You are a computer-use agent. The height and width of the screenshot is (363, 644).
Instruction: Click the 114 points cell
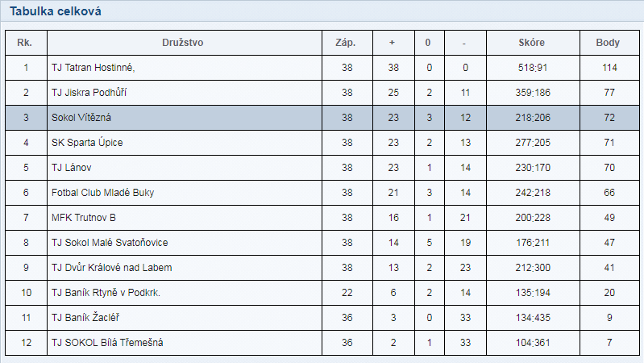609,68
